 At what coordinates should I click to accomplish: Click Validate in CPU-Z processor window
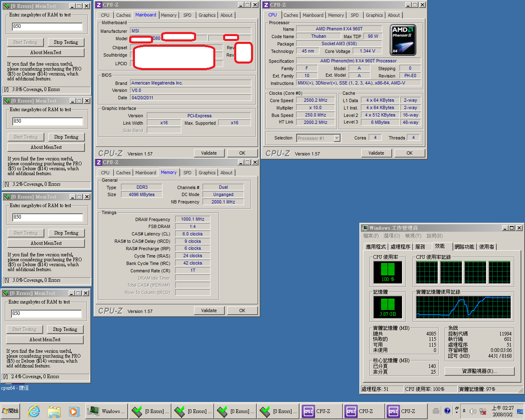click(376, 153)
